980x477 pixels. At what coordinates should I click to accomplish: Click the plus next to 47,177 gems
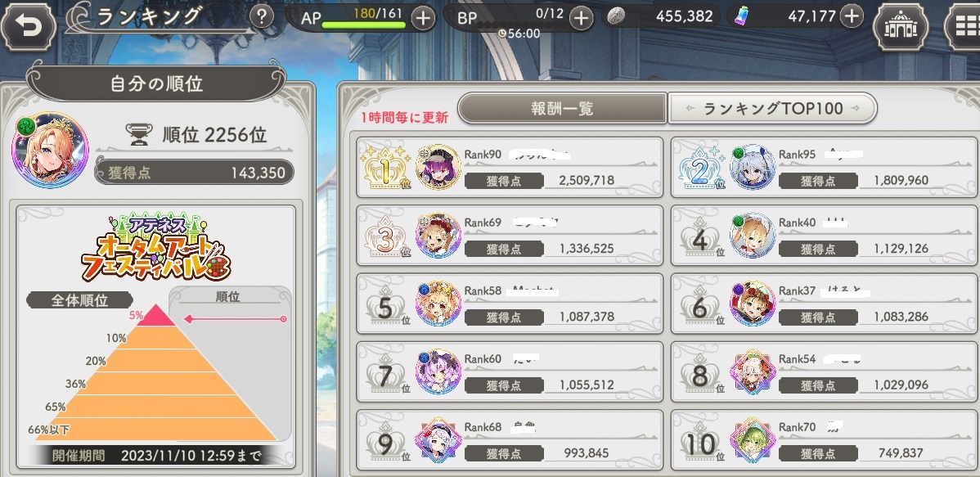pos(852,16)
